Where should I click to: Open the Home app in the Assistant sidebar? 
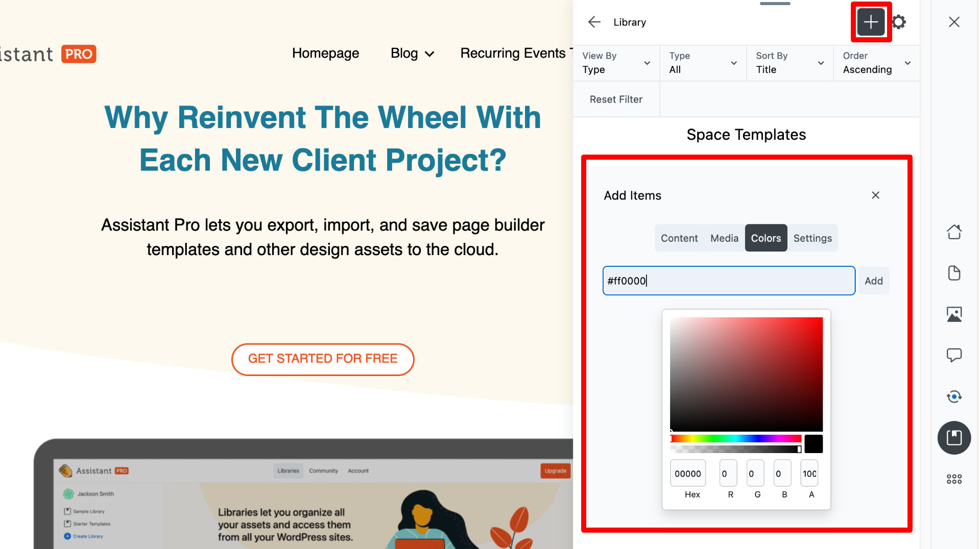pos(954,232)
